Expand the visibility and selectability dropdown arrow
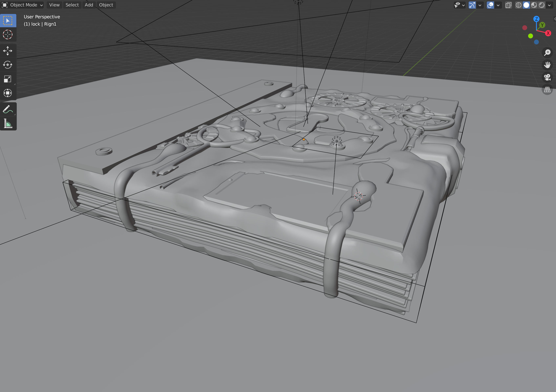Screen dimensions: 556x392 (x=464, y=5)
